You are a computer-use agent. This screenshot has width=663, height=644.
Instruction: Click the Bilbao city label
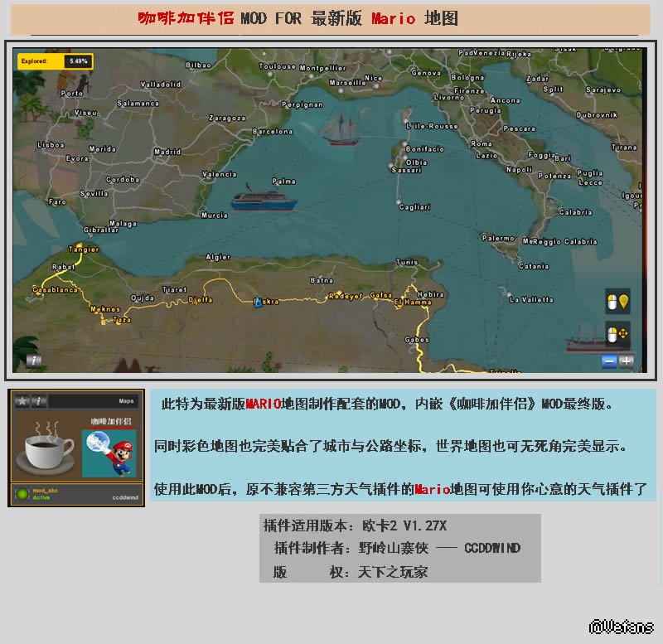(198, 65)
